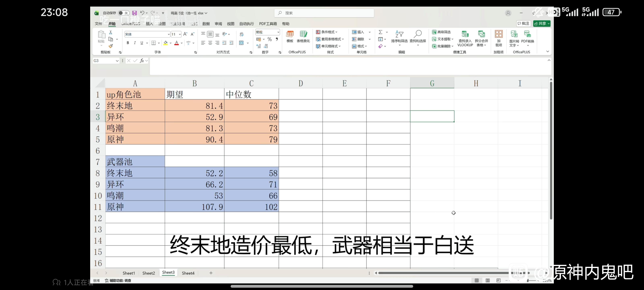Viewport: 644px width, 290px height.
Task: Decrease decimal places
Action: pos(266,46)
